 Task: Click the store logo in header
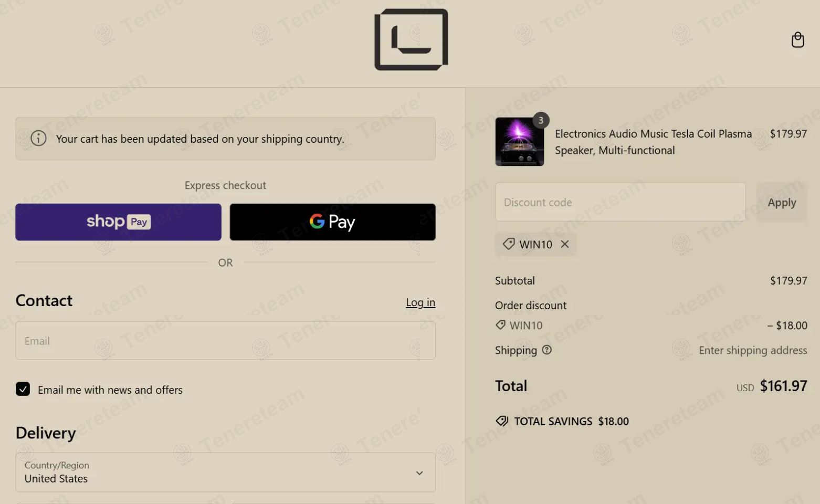tap(411, 39)
